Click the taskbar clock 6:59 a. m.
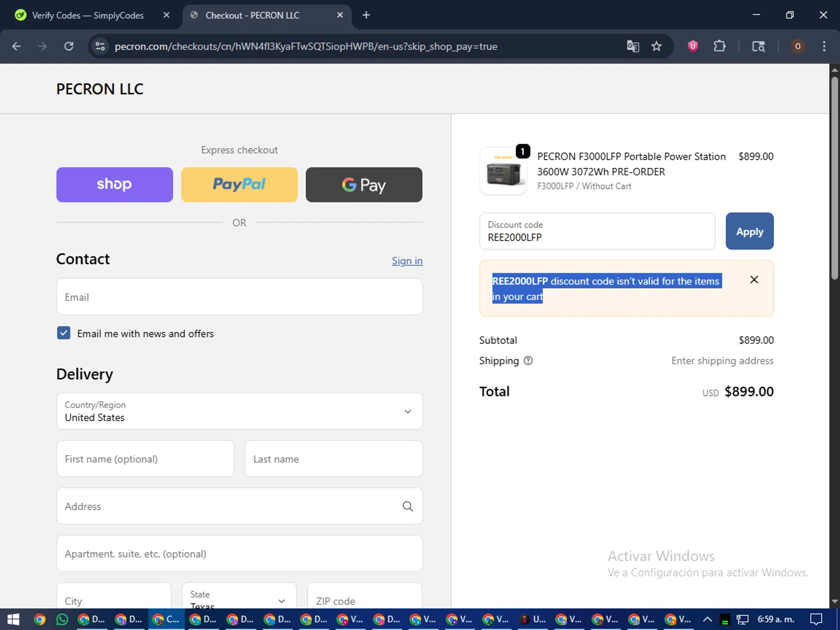 776,619
